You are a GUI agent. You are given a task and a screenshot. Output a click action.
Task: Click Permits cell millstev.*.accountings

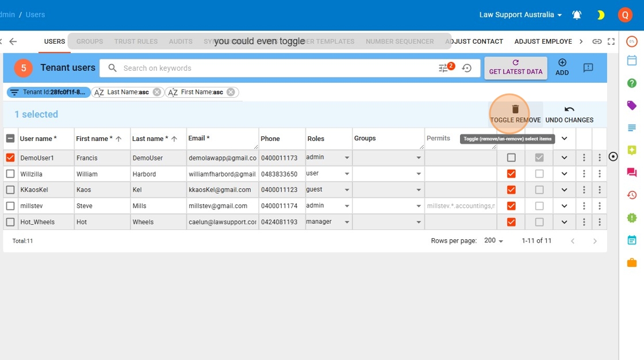coord(461,206)
